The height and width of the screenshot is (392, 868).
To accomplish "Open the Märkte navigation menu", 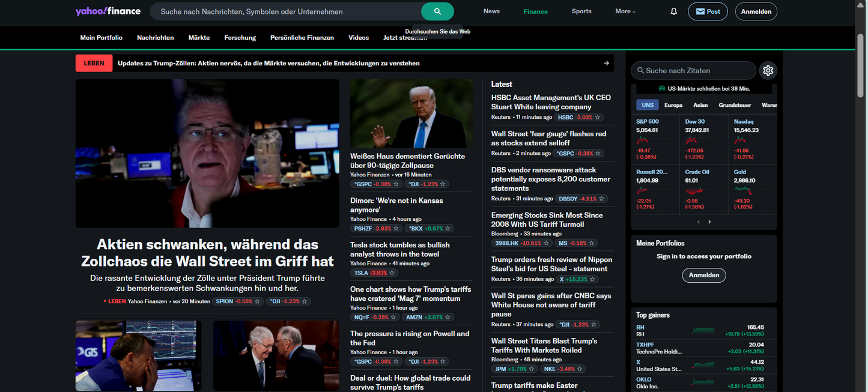I will [x=199, y=37].
